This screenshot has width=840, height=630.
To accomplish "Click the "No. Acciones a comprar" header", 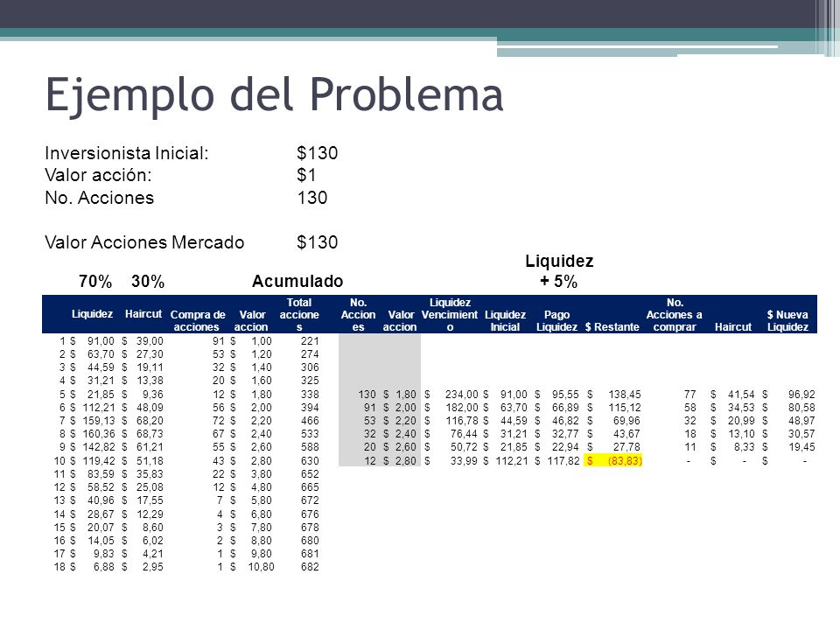I will (x=675, y=314).
